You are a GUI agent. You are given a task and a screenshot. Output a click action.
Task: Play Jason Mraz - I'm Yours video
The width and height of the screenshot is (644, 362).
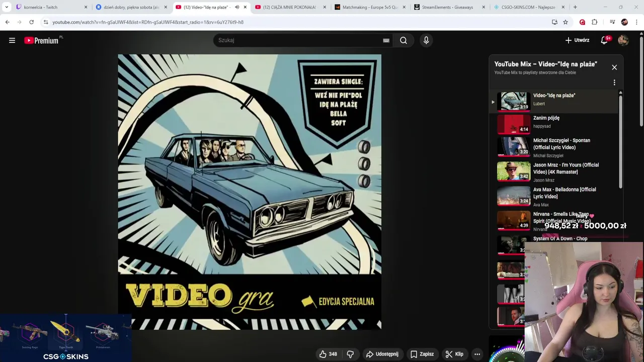553,171
